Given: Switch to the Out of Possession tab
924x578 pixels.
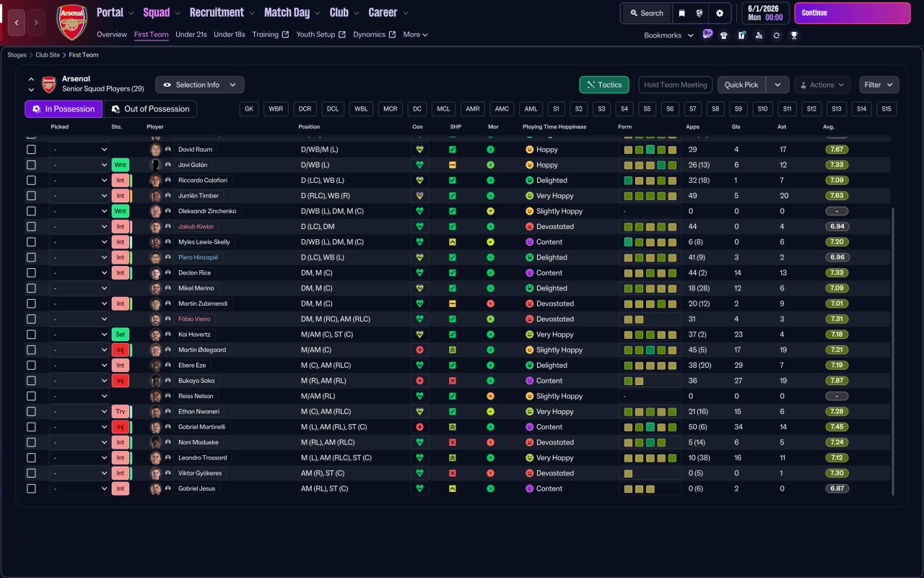Looking at the screenshot, I should (150, 109).
